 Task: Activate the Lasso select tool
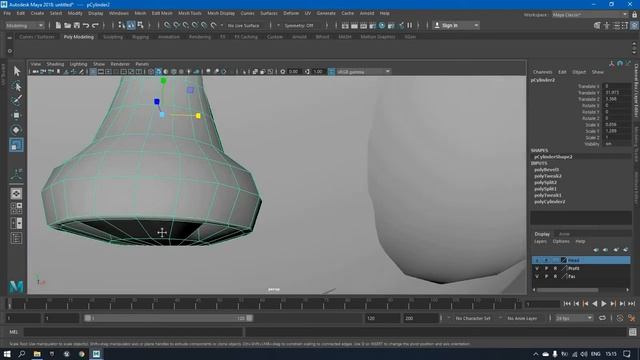click(16, 86)
